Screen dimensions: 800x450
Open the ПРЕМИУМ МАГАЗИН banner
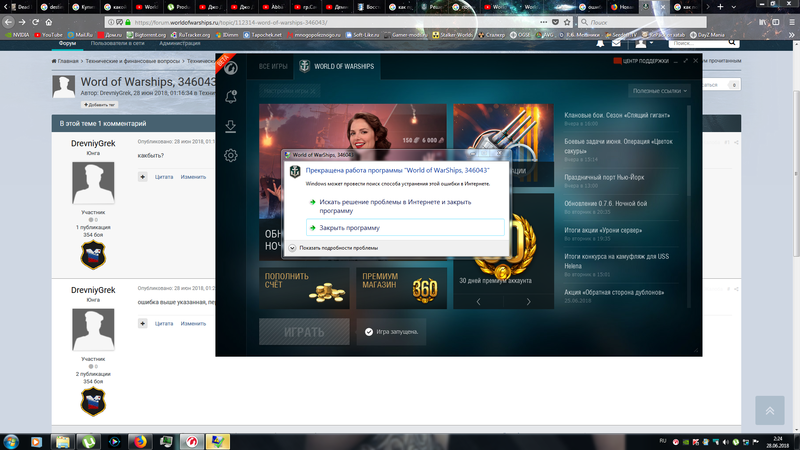click(x=401, y=288)
